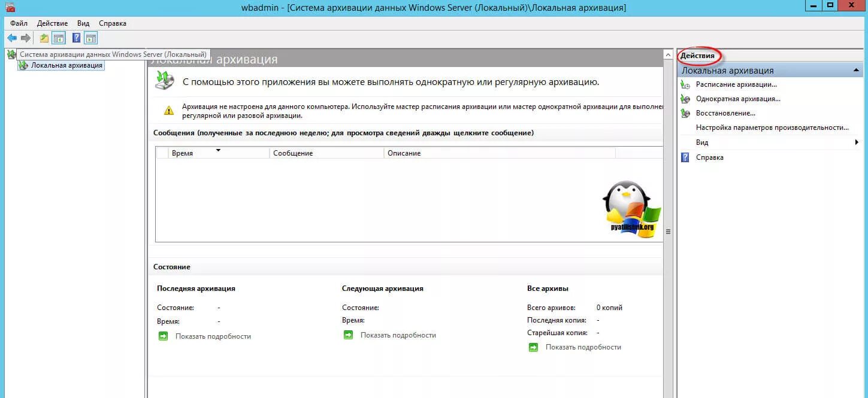Click the wbadmin app icon in title bar
Viewport: 868px width, 398px height.
10,7
